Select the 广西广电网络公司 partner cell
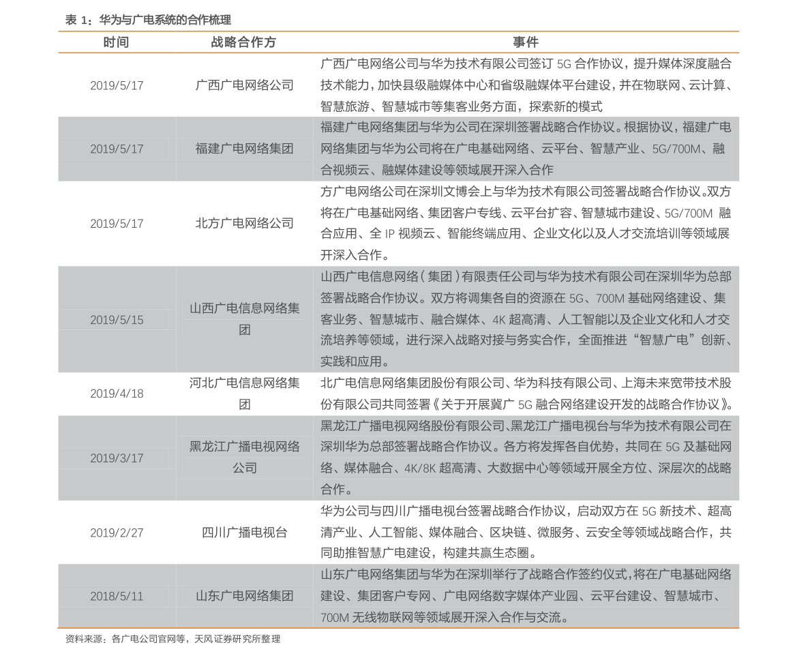Viewport: 812px width, 658px height. click(245, 85)
